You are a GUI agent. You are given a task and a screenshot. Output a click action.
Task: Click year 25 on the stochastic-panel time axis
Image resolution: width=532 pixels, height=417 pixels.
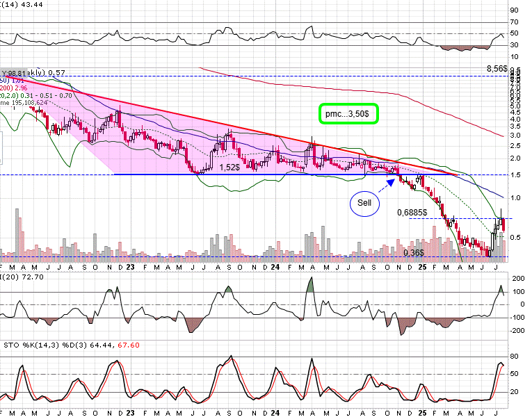422,413
